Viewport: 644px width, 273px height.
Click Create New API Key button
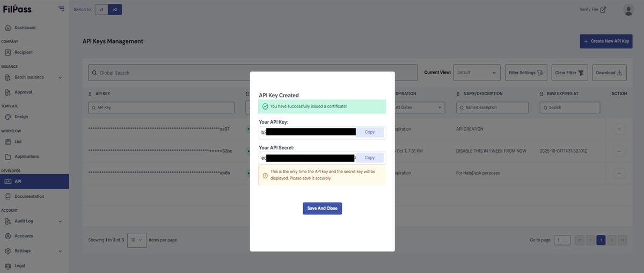point(606,41)
